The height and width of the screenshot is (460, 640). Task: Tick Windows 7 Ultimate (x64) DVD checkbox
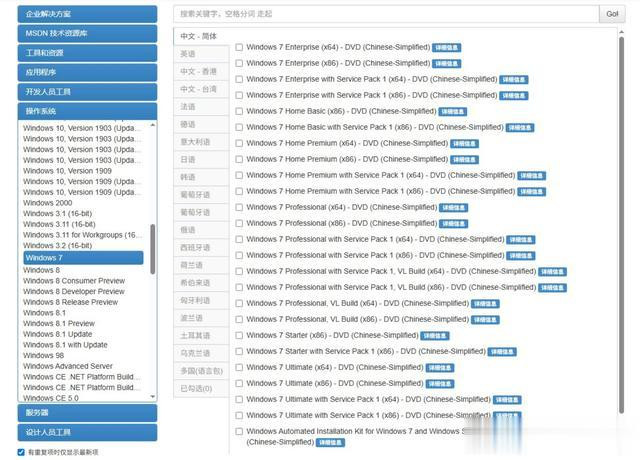point(239,367)
